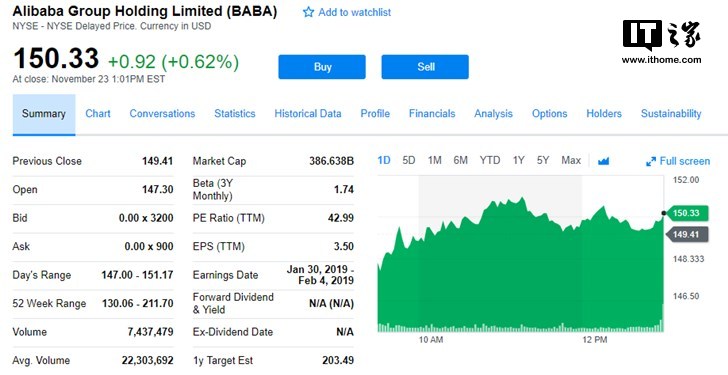The width and height of the screenshot is (728, 375).
Task: Open the Historical Data tab
Action: (x=308, y=114)
